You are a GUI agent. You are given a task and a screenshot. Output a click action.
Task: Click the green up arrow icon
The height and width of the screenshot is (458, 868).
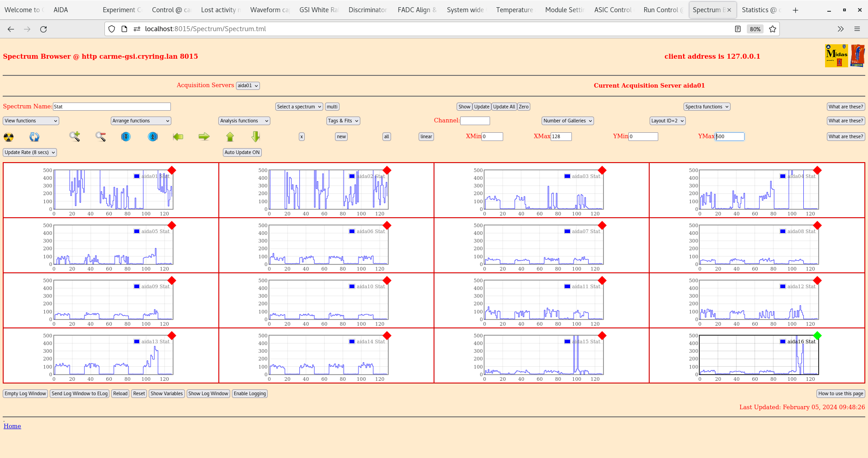pos(230,137)
